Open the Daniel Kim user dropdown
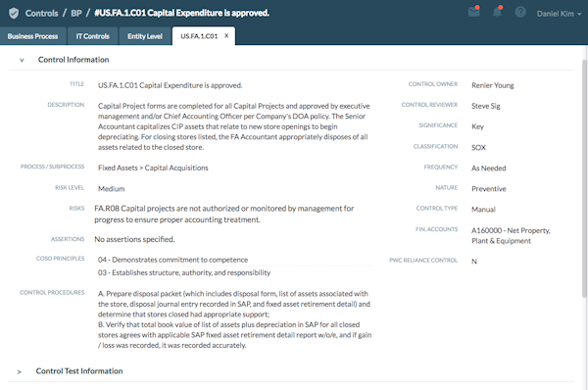Viewport: 588px width, 390px height. [x=559, y=14]
